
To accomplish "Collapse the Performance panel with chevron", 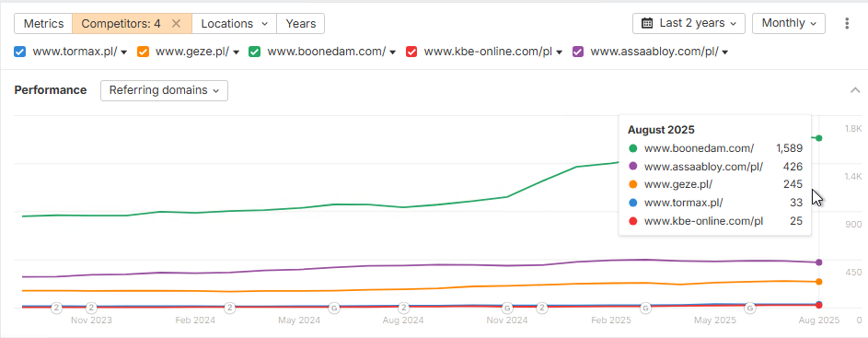I will pos(855,90).
